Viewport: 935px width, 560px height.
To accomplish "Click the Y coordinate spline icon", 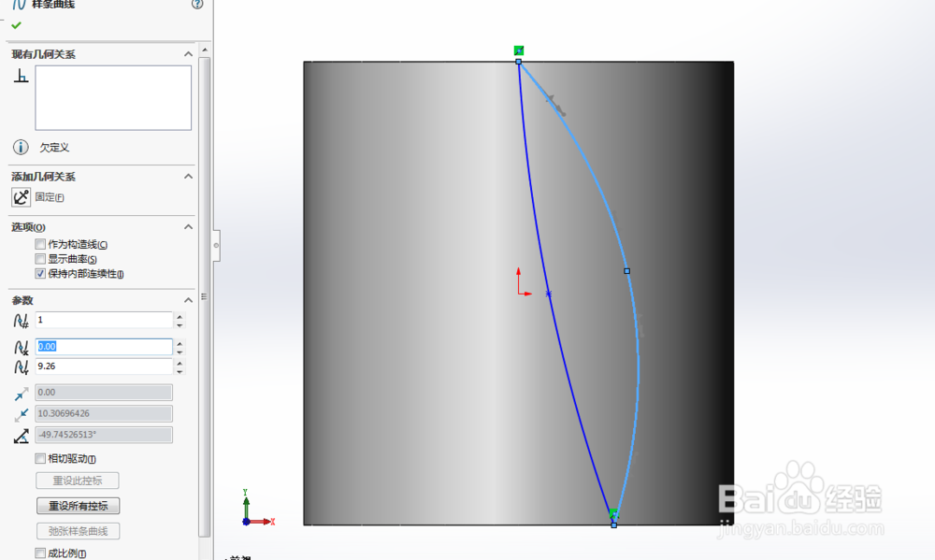I will tap(21, 366).
